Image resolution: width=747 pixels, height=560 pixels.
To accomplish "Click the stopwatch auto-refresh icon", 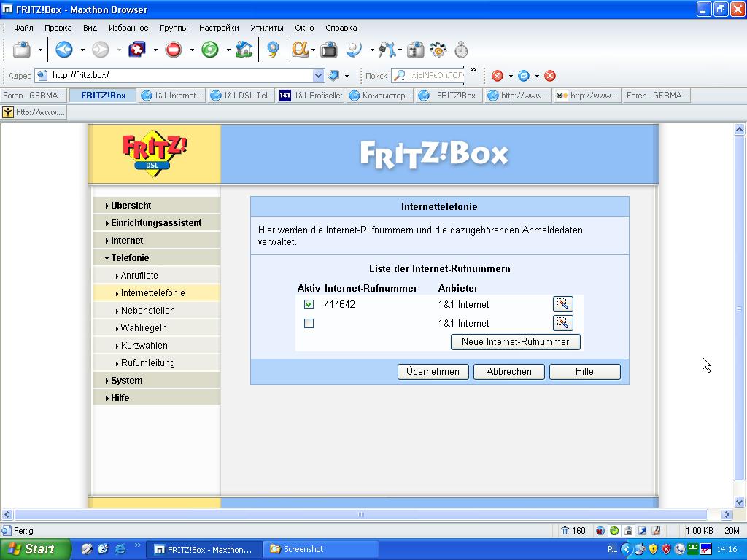I will pos(461,50).
